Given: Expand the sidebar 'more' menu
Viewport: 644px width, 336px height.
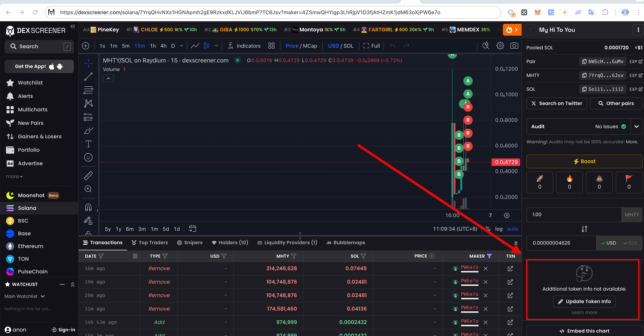Looking at the screenshot, I should (x=14, y=176).
